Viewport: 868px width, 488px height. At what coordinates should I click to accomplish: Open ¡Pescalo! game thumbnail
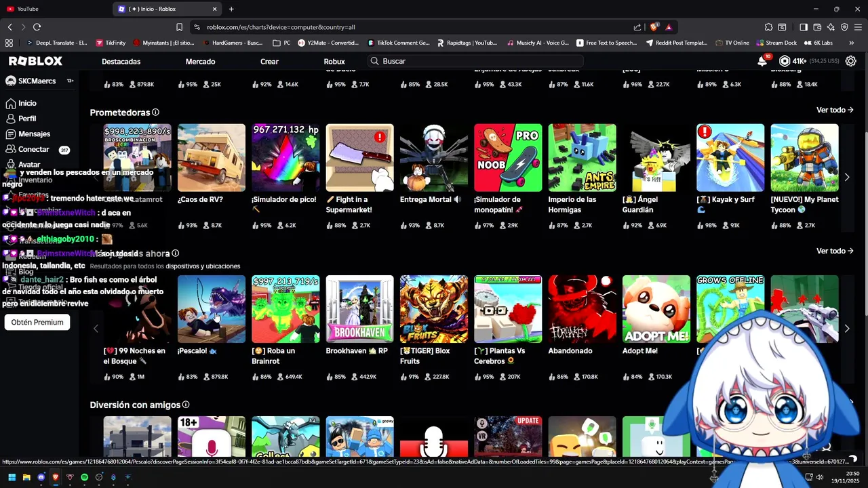click(x=212, y=309)
